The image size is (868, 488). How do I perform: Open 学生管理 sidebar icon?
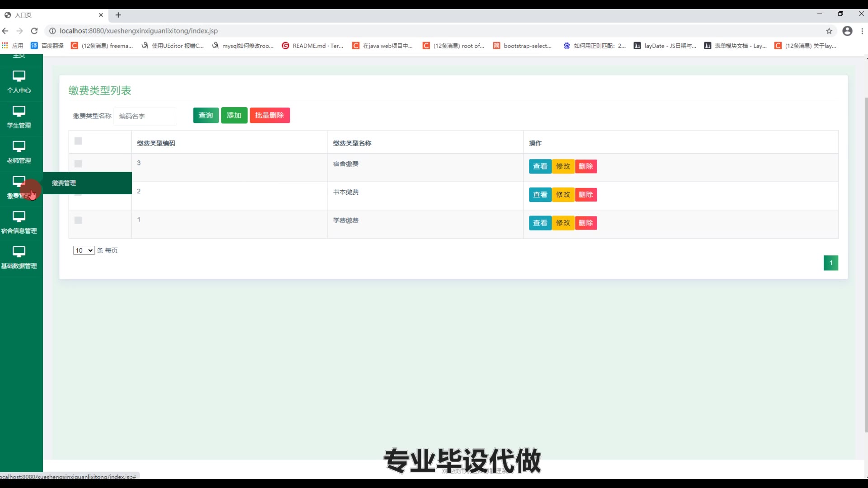coord(19,111)
